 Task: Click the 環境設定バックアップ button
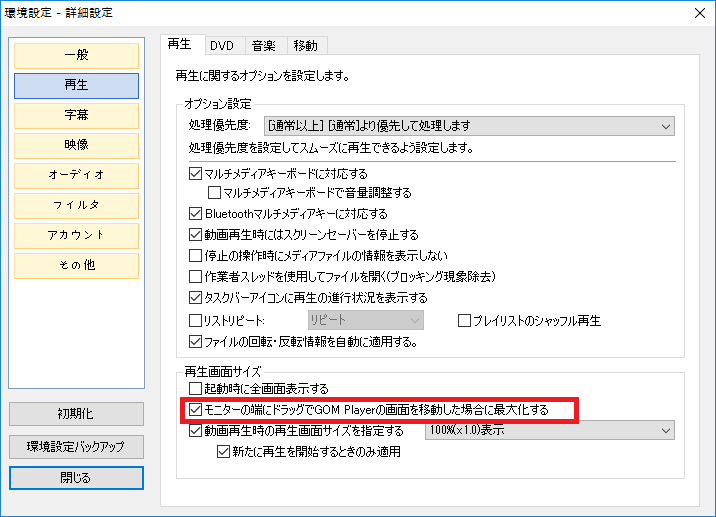(76, 446)
